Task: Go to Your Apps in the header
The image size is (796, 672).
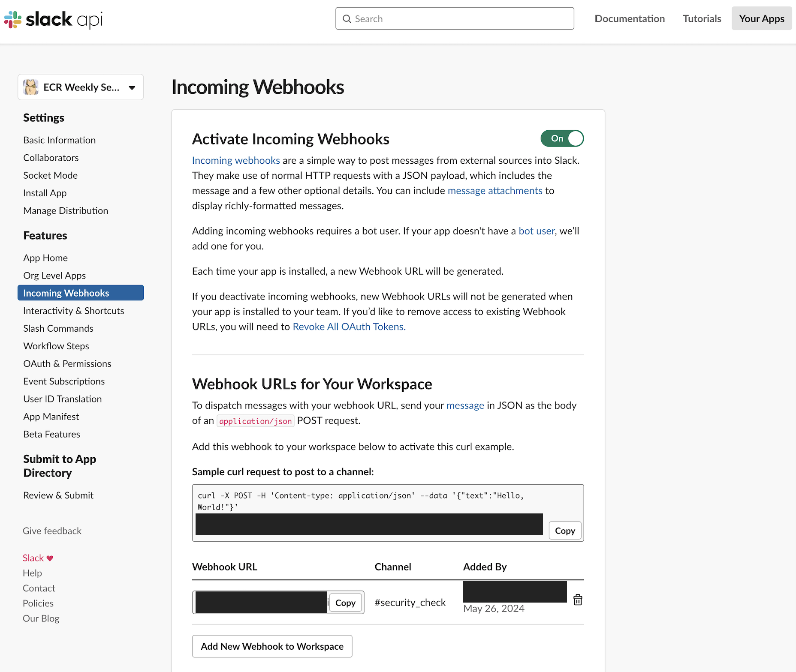Action: pos(762,19)
